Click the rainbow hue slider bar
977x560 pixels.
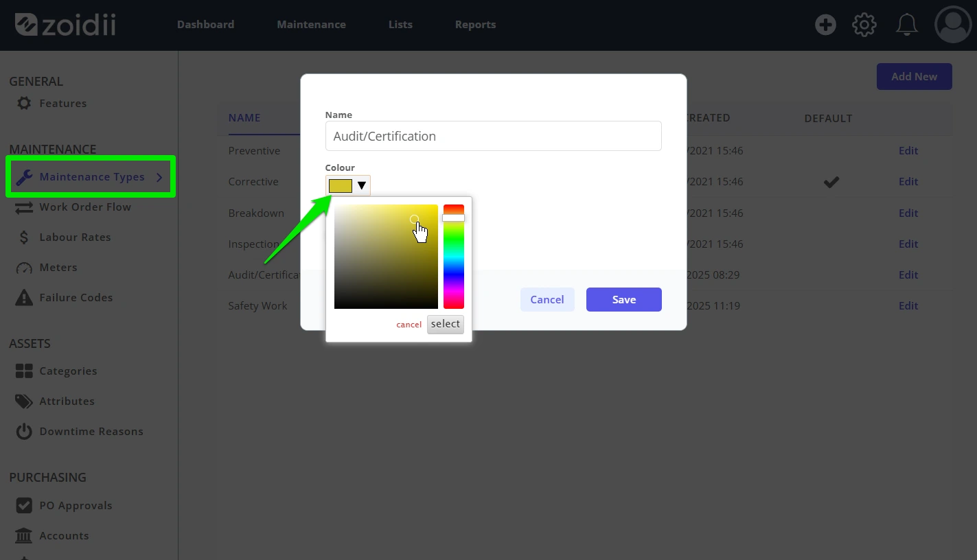pos(454,257)
